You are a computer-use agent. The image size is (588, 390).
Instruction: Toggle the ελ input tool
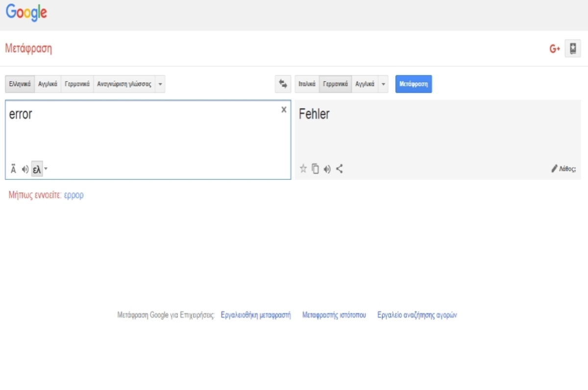tap(37, 170)
